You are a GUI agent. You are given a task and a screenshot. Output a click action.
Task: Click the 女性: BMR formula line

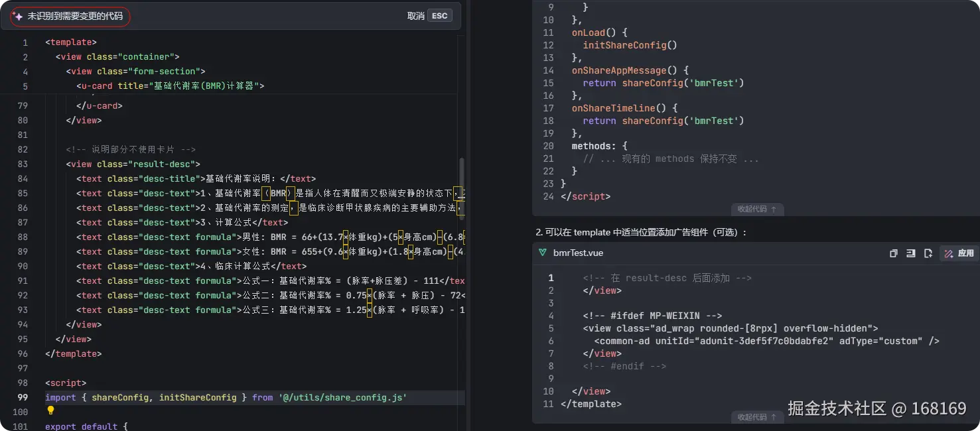pyautogui.click(x=271, y=252)
